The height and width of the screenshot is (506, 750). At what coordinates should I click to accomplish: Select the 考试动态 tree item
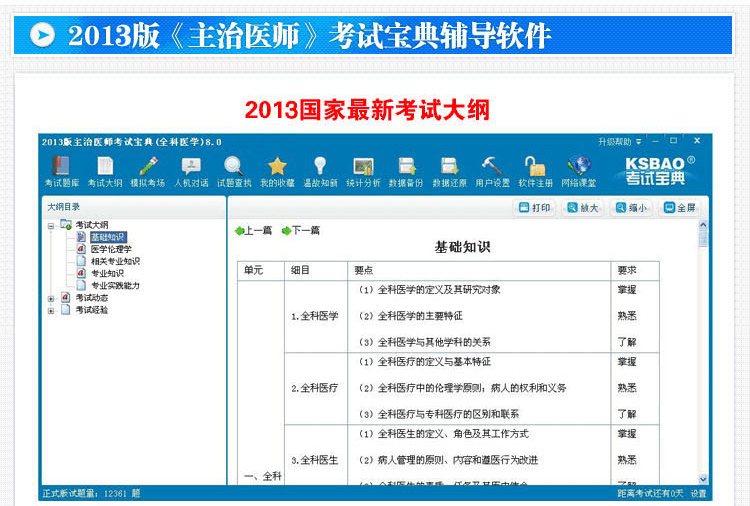pos(91,297)
